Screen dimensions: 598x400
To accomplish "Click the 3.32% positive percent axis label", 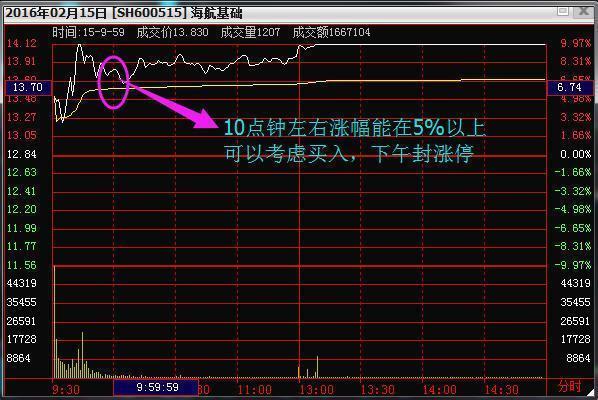I will (575, 117).
